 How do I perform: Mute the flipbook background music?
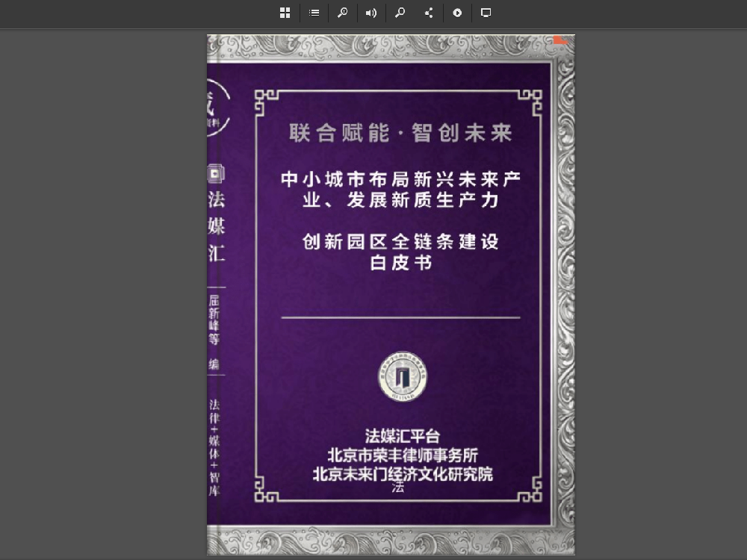point(371,13)
